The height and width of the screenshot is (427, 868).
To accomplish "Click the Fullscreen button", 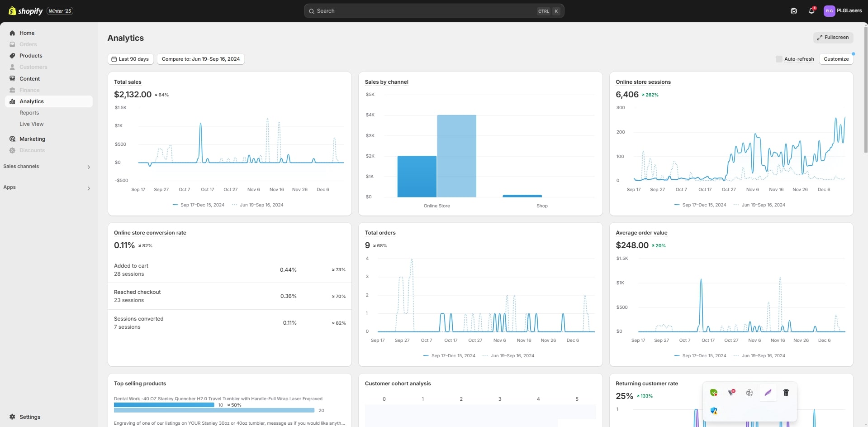I will (x=833, y=38).
